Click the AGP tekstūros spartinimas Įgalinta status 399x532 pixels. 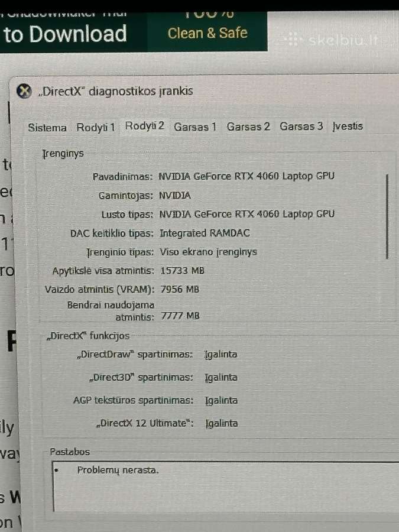coord(221,400)
